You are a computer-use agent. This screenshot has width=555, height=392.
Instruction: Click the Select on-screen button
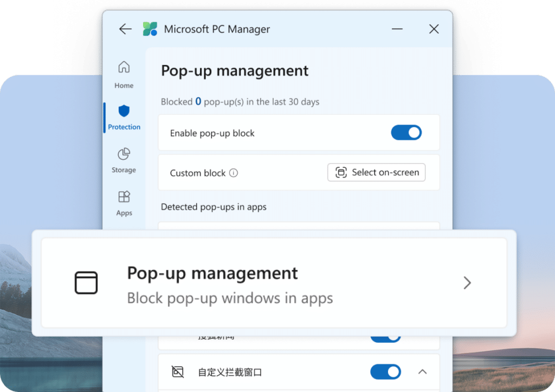[x=376, y=172]
